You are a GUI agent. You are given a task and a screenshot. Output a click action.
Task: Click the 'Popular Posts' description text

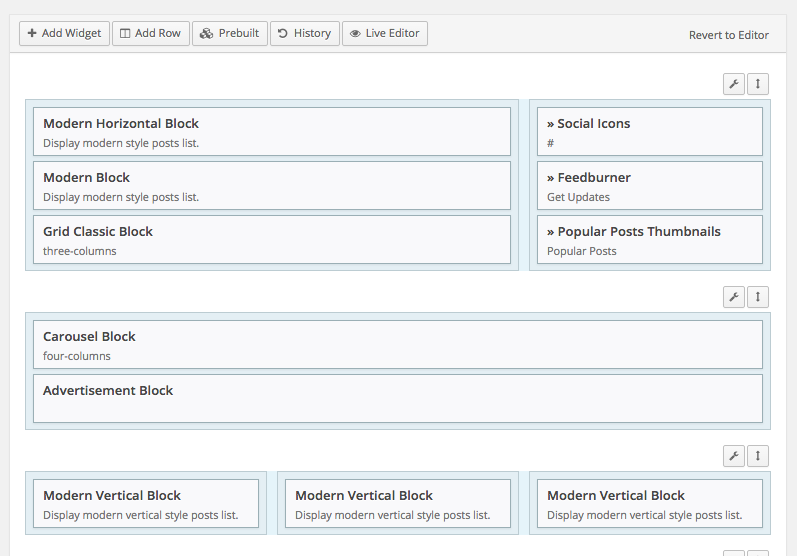(581, 251)
